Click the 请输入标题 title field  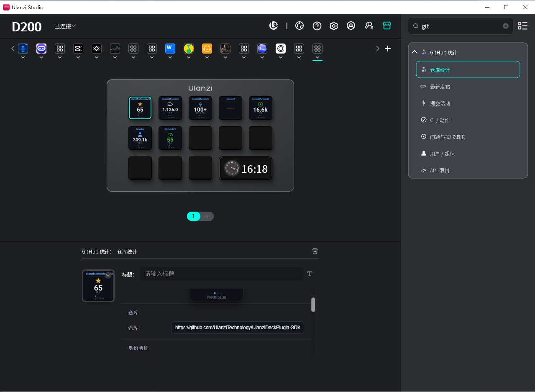(x=222, y=274)
